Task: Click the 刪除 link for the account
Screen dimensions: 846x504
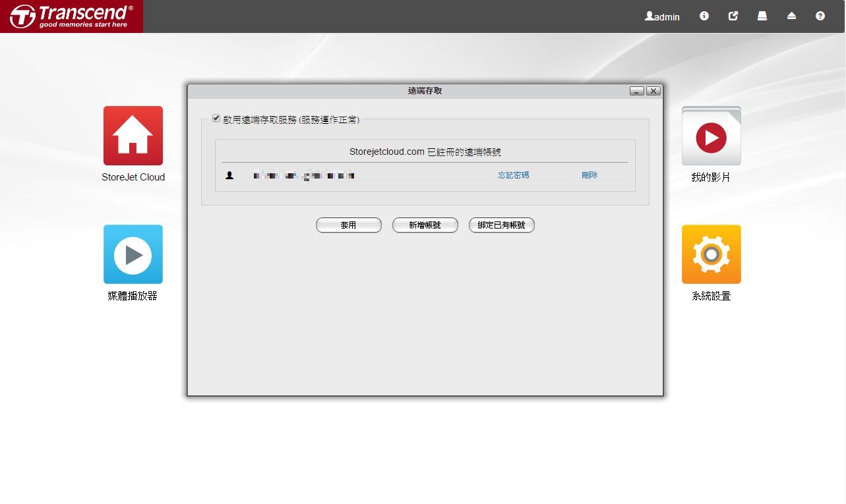Action: [589, 175]
